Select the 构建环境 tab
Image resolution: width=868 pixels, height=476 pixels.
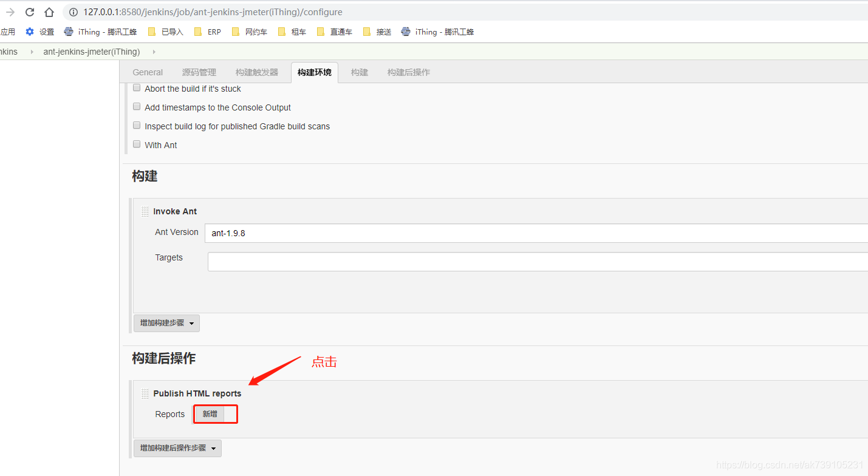315,72
